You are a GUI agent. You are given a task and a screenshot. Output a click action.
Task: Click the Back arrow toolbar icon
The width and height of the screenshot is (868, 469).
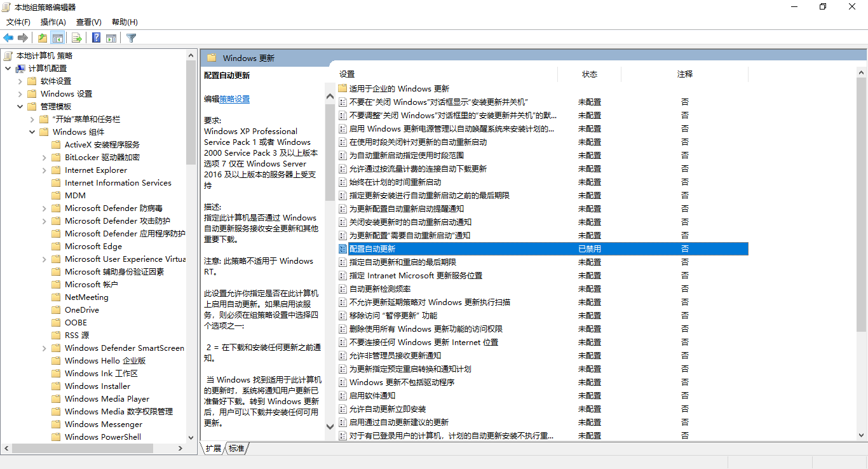(x=8, y=38)
